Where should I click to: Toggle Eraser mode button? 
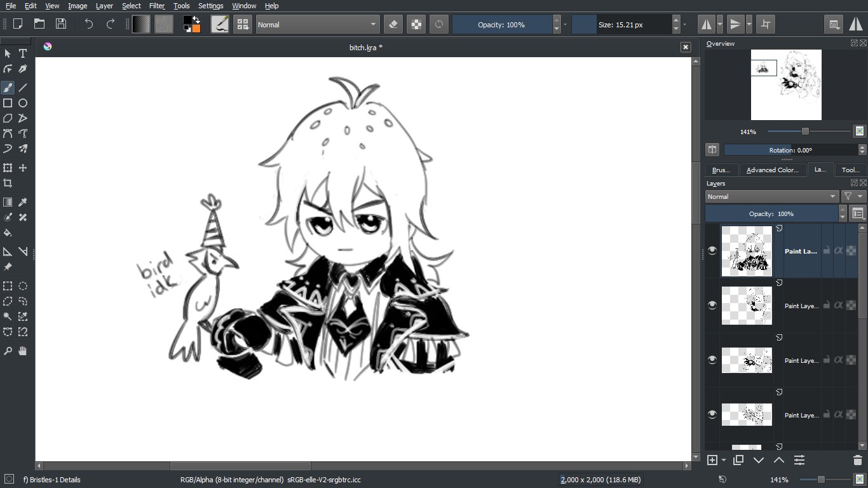coord(393,25)
